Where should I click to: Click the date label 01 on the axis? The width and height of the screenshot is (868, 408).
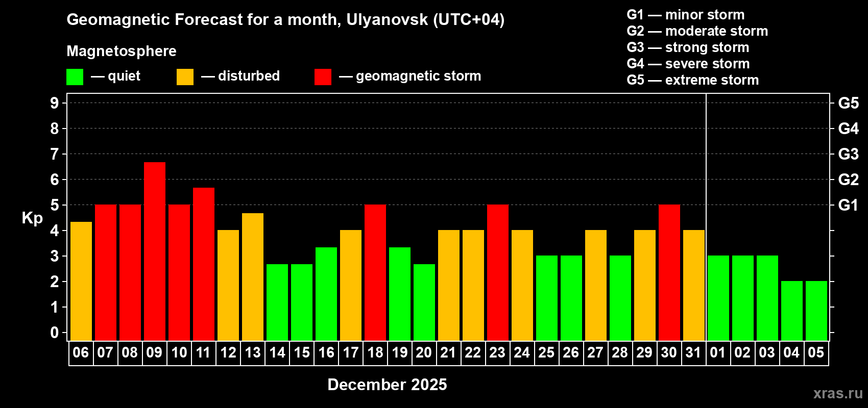point(718,352)
